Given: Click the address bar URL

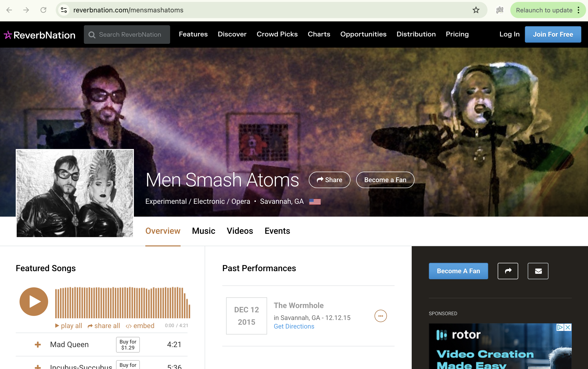Looking at the screenshot, I should pyautogui.click(x=128, y=10).
